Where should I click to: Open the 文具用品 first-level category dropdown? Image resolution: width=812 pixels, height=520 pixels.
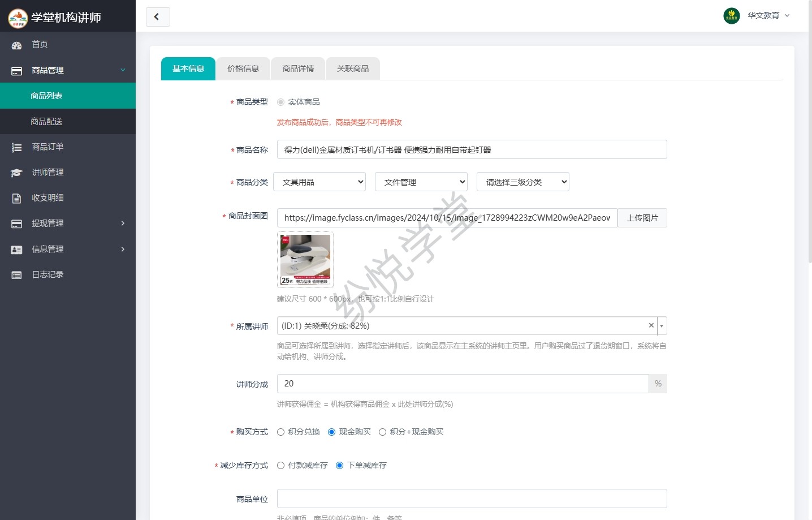pos(319,182)
